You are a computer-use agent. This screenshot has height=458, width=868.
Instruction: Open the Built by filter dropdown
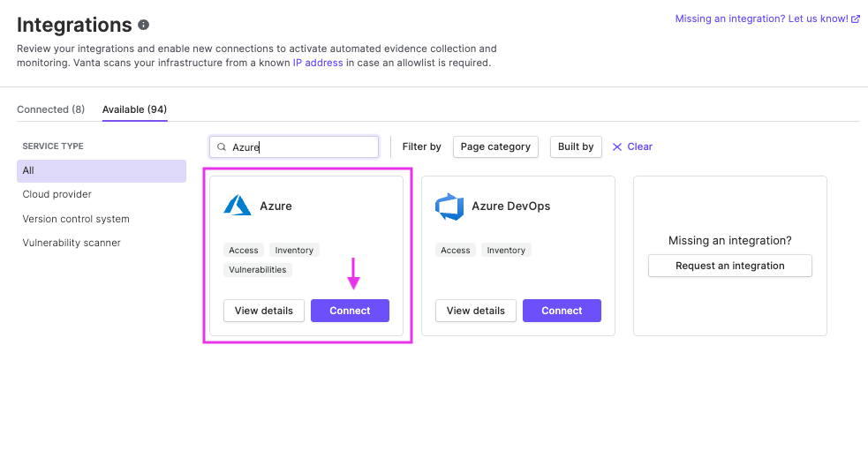(x=576, y=146)
